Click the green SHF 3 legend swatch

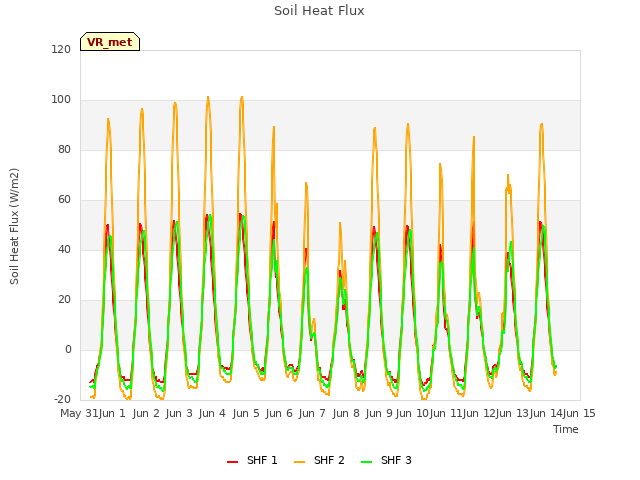coord(367,462)
